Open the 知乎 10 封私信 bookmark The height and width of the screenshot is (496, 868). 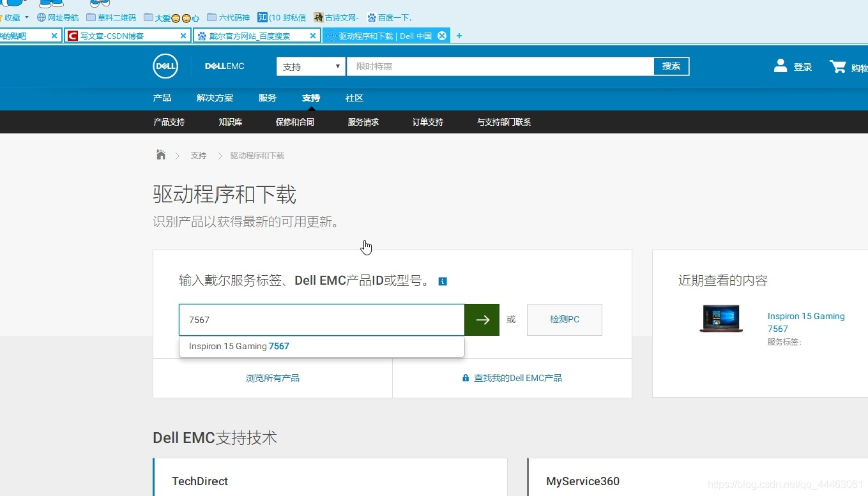click(282, 18)
